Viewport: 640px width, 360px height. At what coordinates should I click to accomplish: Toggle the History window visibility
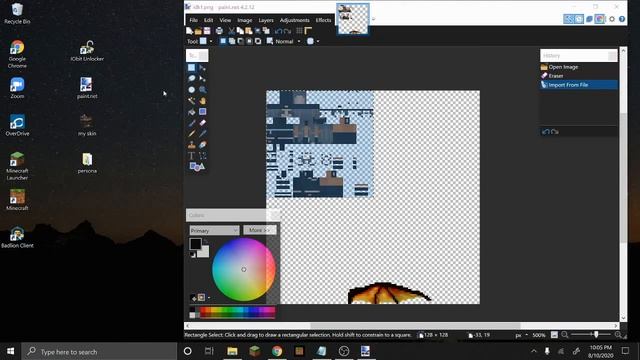(x=579, y=19)
